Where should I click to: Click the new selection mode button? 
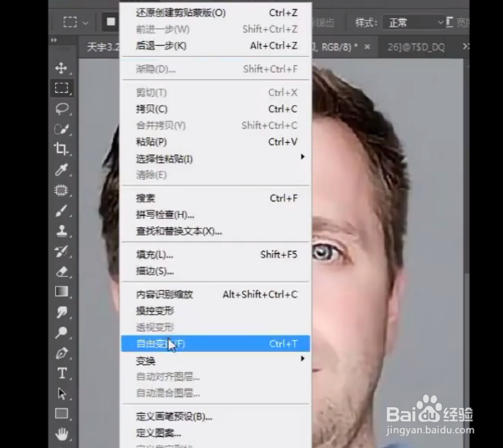coord(110,22)
